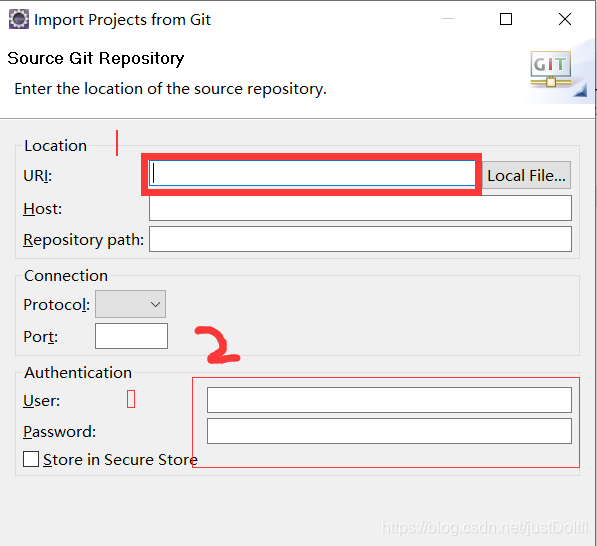Enable the Store in Secure Store checkbox
Viewport: 597px width, 546px height.
click(x=31, y=459)
